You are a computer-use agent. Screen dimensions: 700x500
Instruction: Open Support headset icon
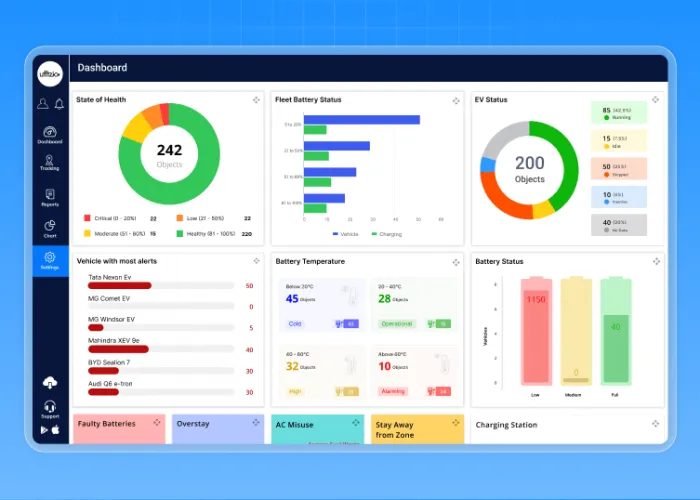point(50,406)
